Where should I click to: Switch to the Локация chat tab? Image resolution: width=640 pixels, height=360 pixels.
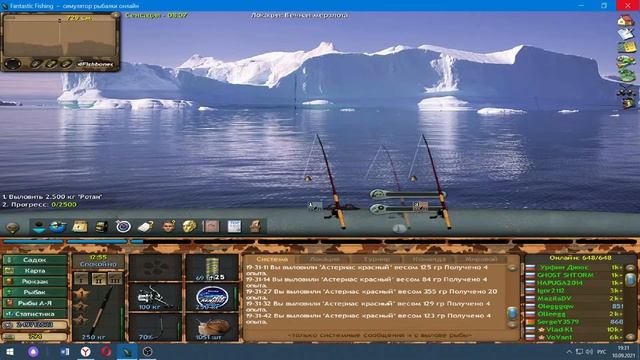pos(324,259)
